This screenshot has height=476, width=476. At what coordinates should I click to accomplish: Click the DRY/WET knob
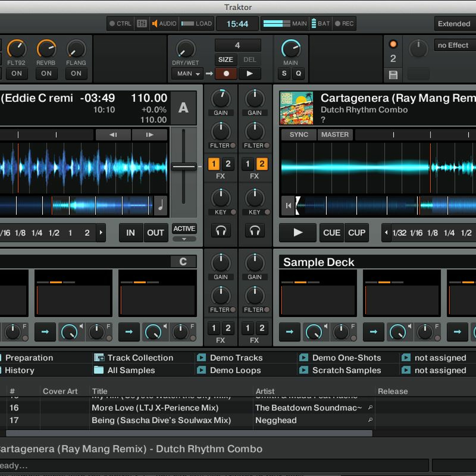[185, 49]
